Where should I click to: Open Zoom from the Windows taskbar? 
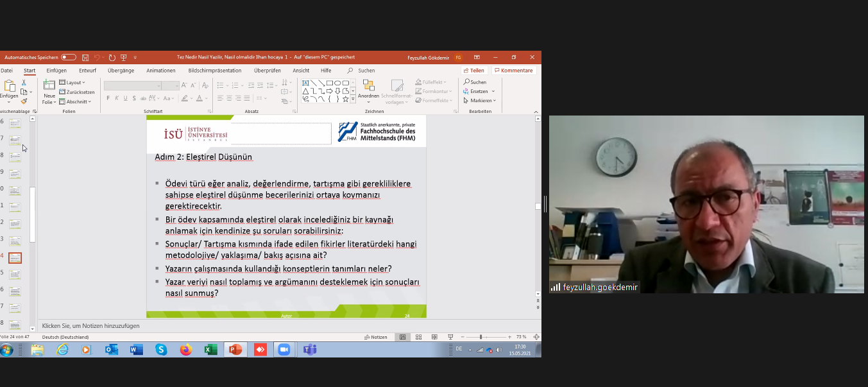pos(282,350)
